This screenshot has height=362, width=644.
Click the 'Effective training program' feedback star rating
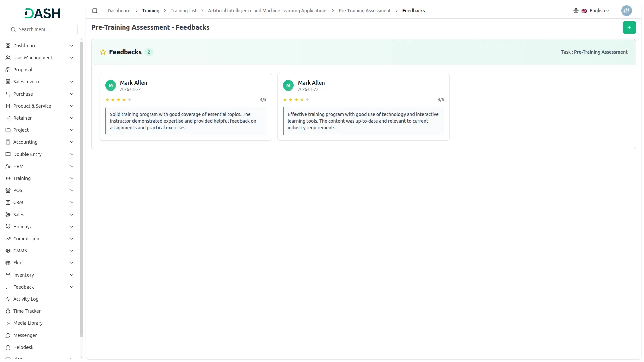coord(296,100)
